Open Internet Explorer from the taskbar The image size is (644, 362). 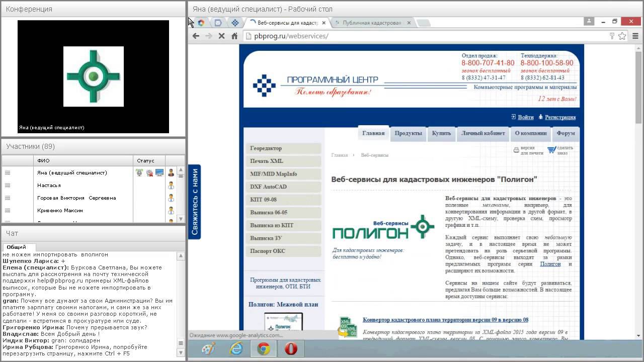pos(235,349)
